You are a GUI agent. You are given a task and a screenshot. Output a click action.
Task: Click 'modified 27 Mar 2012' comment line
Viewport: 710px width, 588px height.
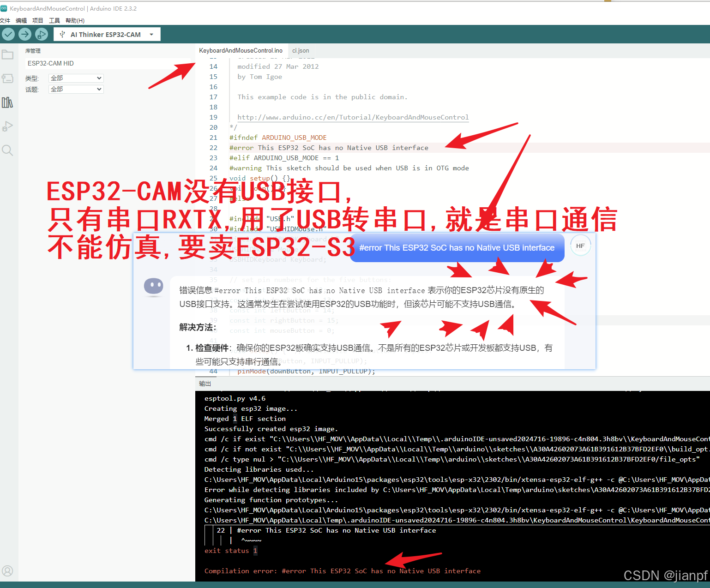coord(278,66)
